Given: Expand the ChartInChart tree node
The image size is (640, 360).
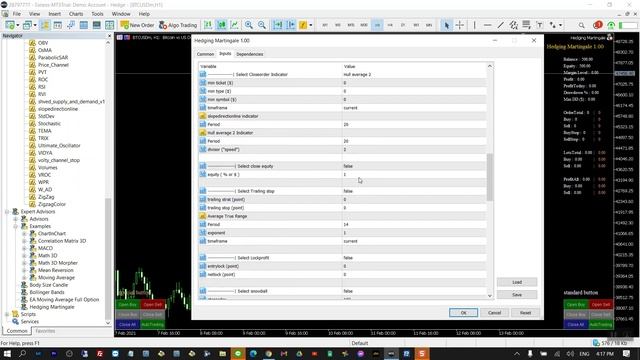Looking at the screenshot, I should point(24,233).
